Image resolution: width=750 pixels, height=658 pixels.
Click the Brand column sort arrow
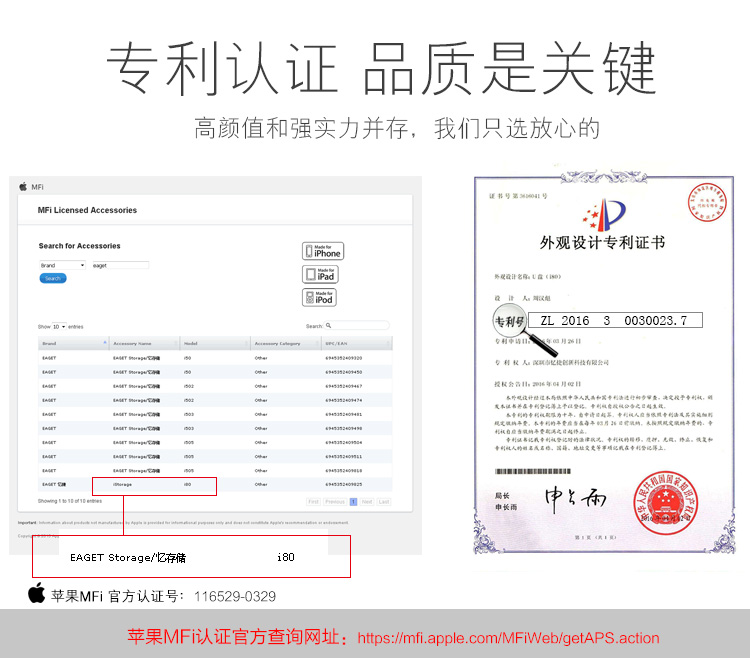click(x=105, y=343)
